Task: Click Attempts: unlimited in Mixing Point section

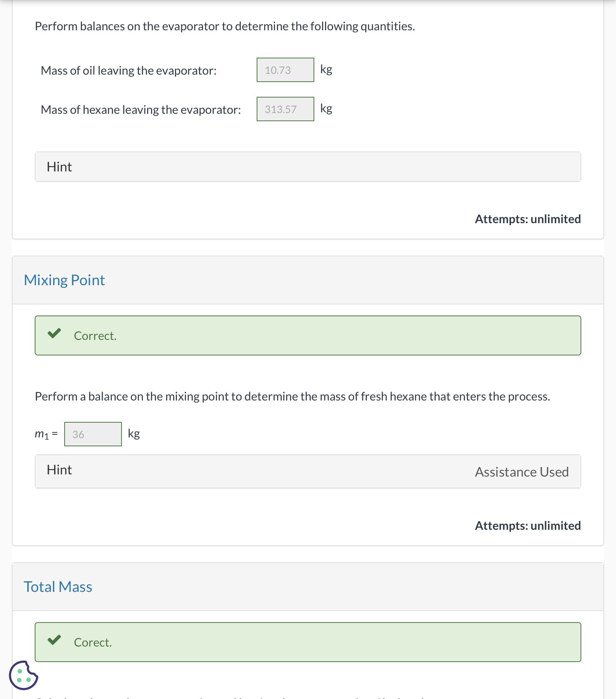Action: click(x=527, y=526)
